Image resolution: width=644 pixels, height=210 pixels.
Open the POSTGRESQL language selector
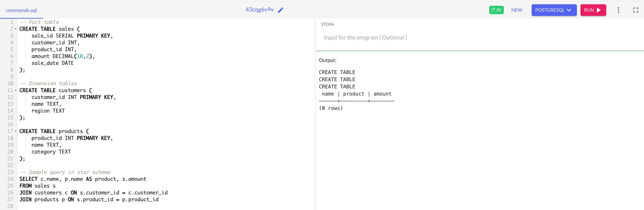pos(554,10)
